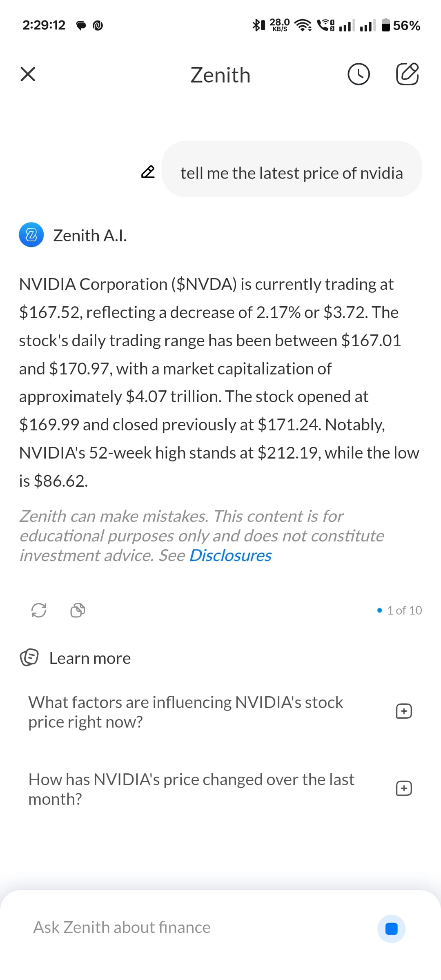This screenshot has height=980, width=441.
Task: Tap the user message bubble about nvidia
Action: tap(292, 173)
